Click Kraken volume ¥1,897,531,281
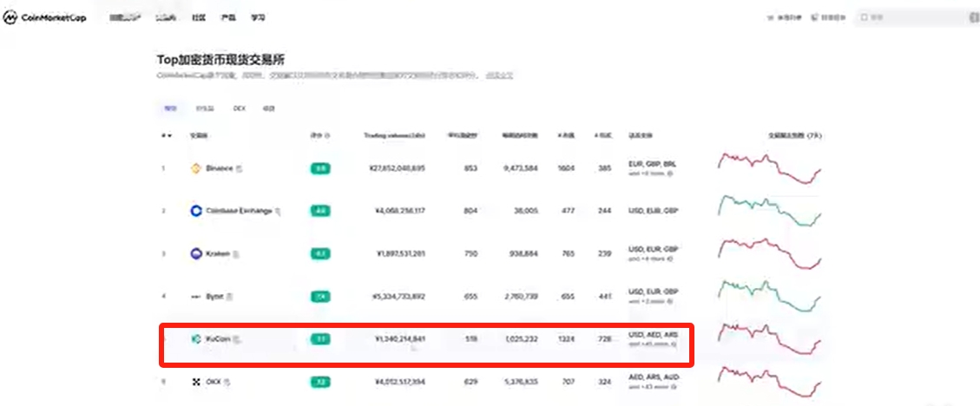980x406 pixels. coord(400,253)
